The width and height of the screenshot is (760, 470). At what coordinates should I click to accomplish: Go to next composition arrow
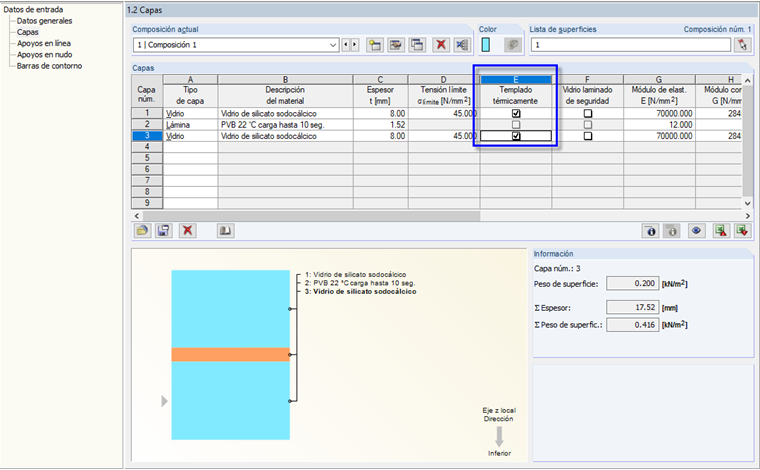click(x=355, y=45)
